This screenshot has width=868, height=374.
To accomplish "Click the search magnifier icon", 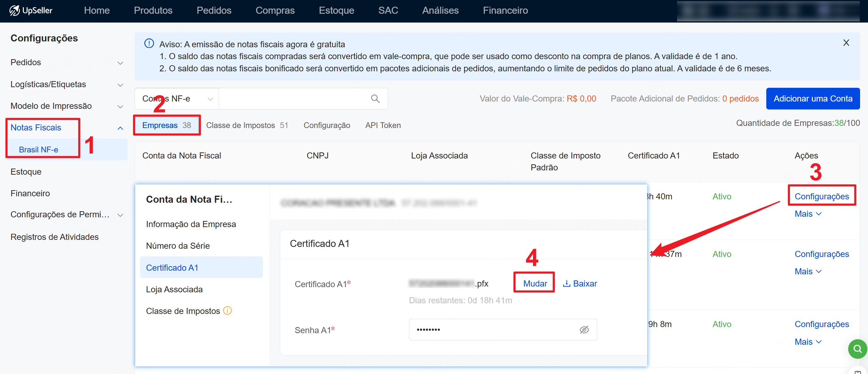I will click(x=375, y=98).
